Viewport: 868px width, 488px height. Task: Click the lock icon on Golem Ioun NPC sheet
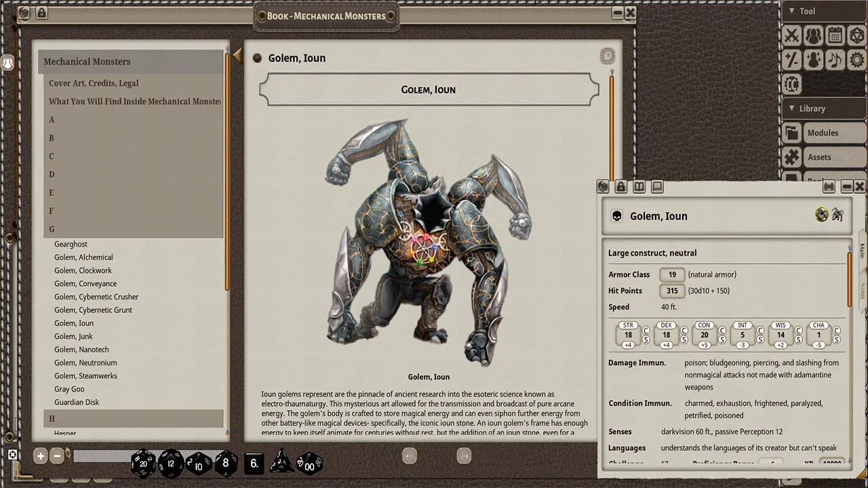tap(620, 186)
